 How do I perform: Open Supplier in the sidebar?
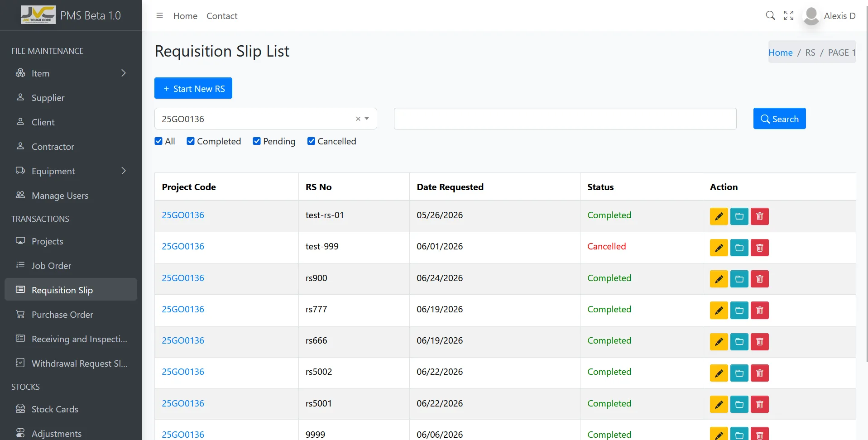click(x=71, y=98)
